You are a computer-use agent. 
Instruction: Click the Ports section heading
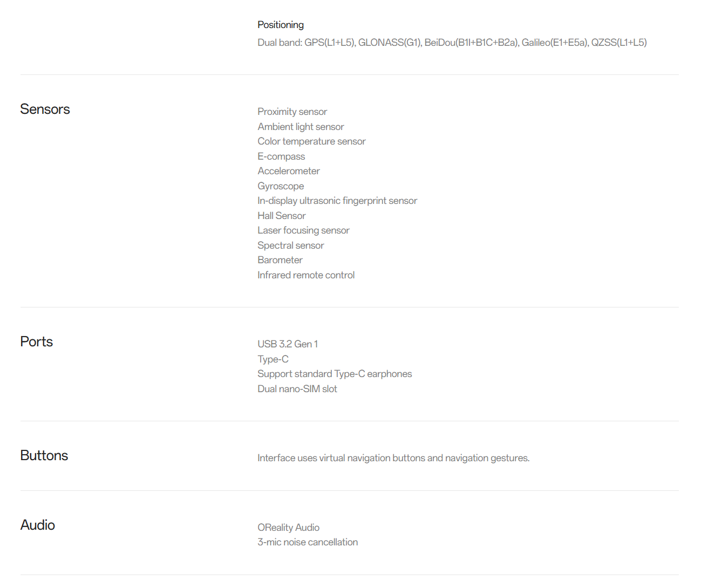click(x=36, y=341)
